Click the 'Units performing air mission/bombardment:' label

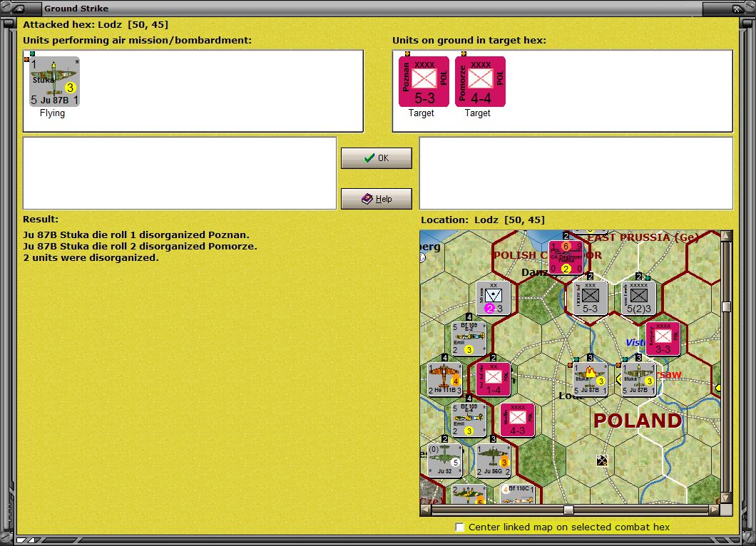(138, 41)
